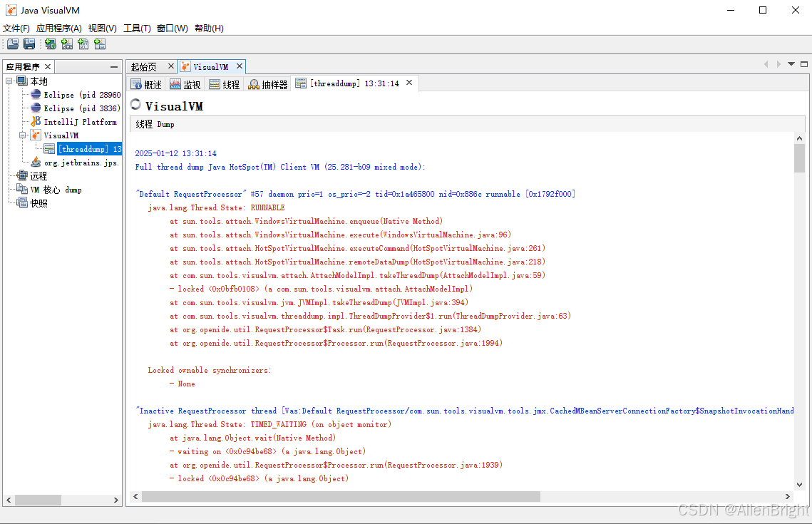This screenshot has height=524, width=812.
Task: Click vertical scrollbar down arrow in dump
Action: 800,485
